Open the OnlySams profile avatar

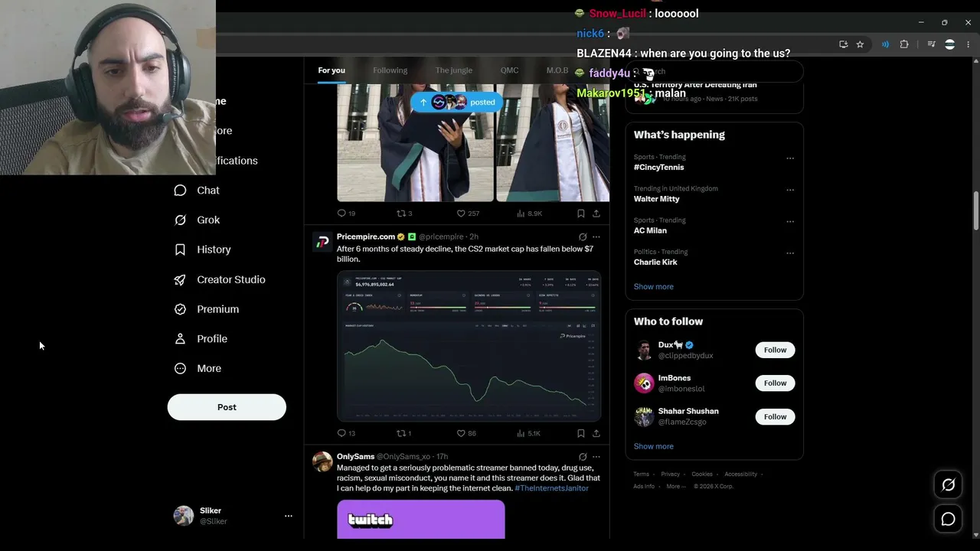pyautogui.click(x=322, y=461)
